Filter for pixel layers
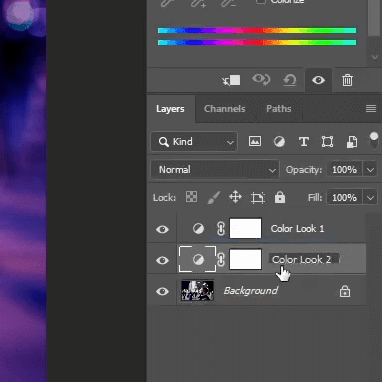382x382 pixels. coord(255,141)
